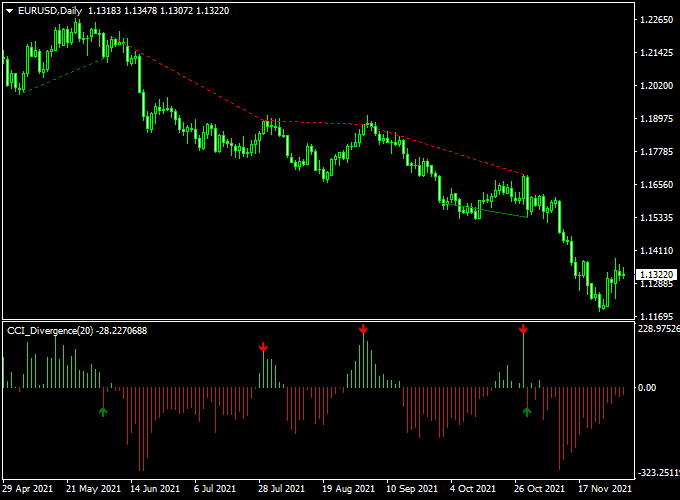Click the 10 Sep 2021 date label
This screenshot has width=680, height=500.
412,489
